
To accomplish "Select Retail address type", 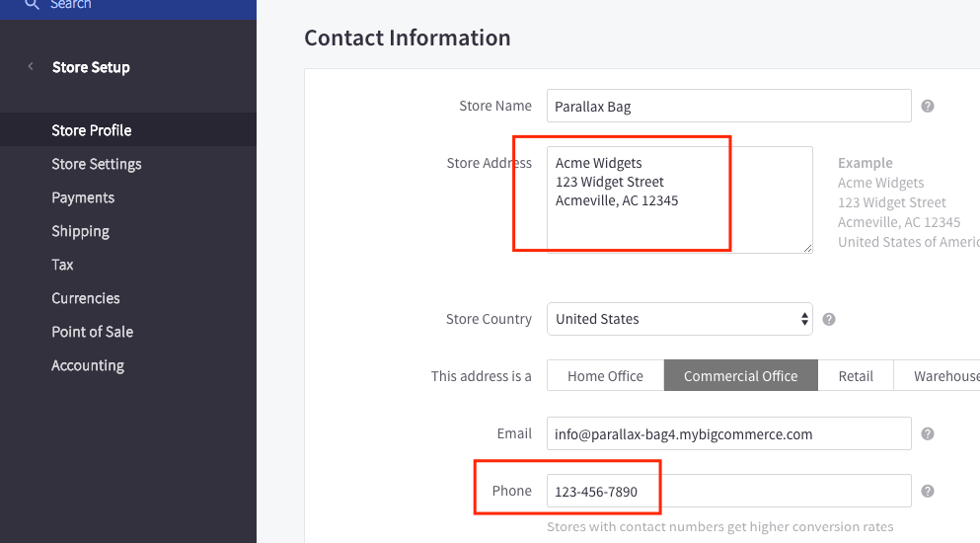I will pyautogui.click(x=856, y=376).
